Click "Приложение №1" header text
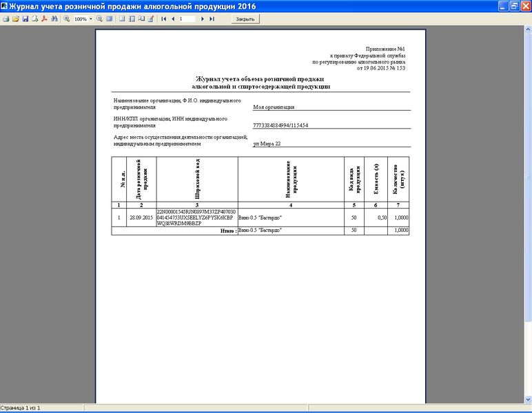The image size is (532, 413). [x=385, y=49]
